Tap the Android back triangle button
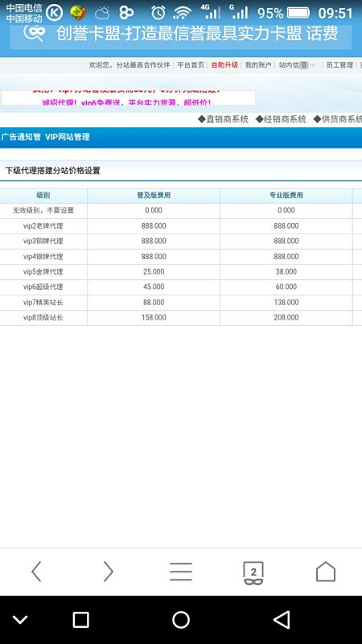Viewport: 362px width, 644px height. point(282,619)
